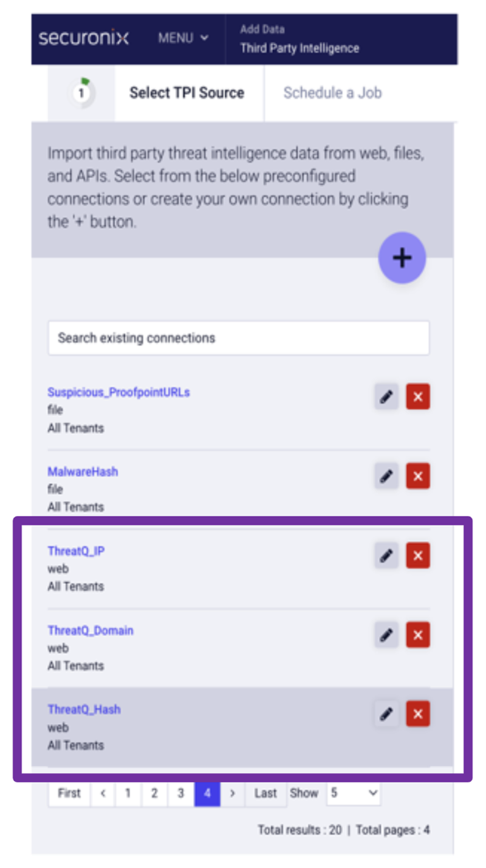This screenshot has width=486, height=868.
Task: Delete the ThreatQ_Hash connection
Action: pyautogui.click(x=418, y=714)
